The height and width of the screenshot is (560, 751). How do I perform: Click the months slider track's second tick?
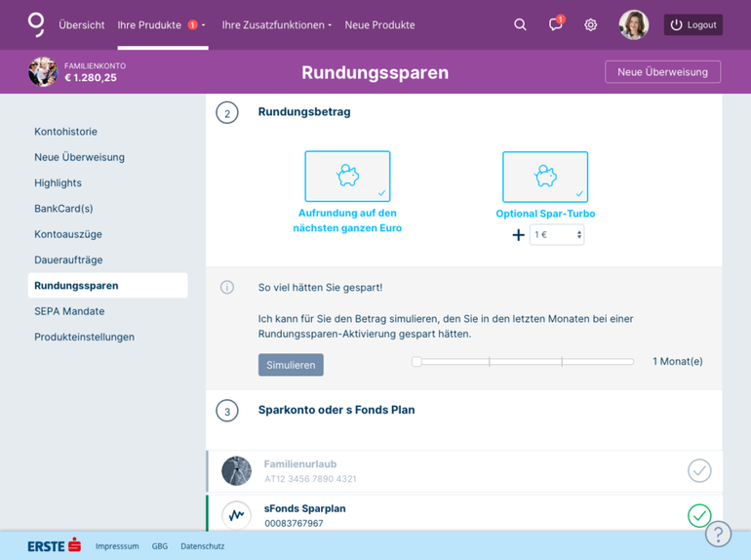pyautogui.click(x=562, y=362)
